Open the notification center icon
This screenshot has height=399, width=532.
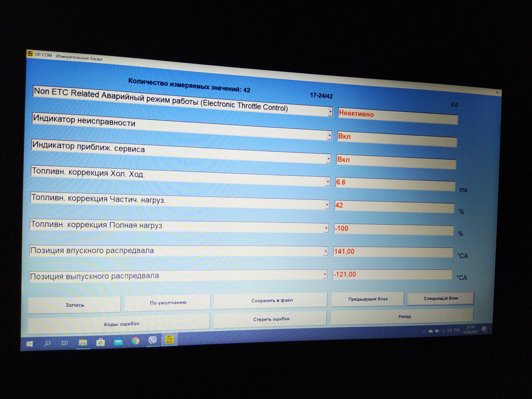pos(484,329)
